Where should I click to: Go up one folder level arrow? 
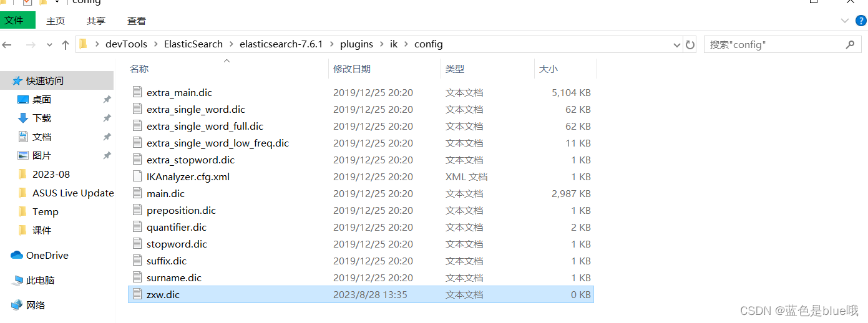(x=66, y=45)
